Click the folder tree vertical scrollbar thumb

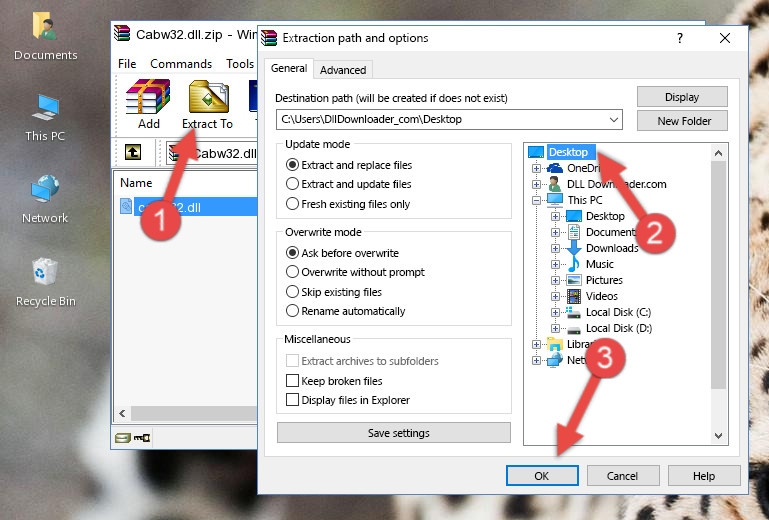(718, 275)
